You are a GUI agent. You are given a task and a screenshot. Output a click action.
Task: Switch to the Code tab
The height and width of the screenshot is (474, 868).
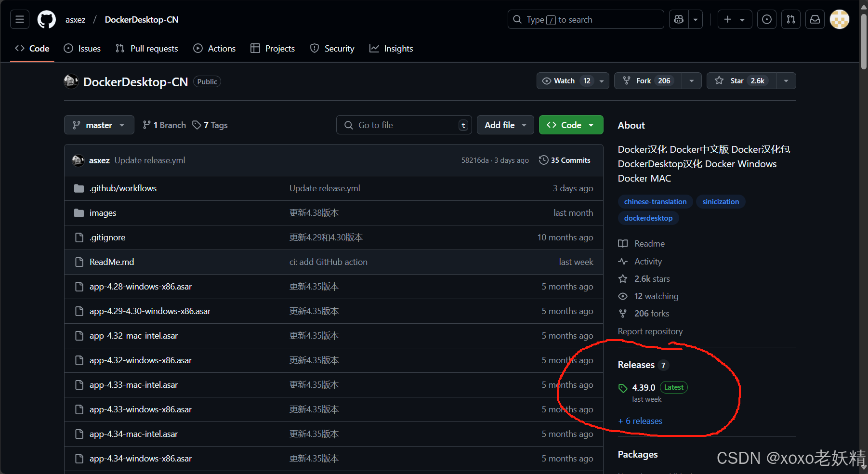tap(32, 49)
